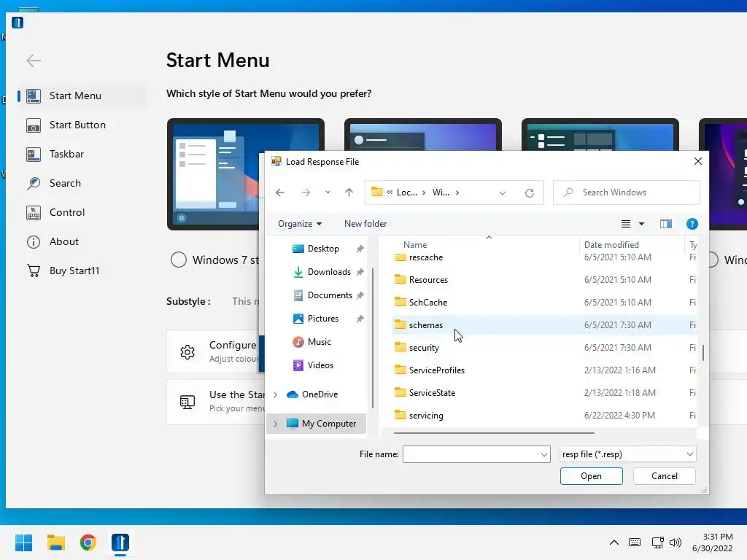Select the OneDrive navigation entry
The image size is (747, 560).
click(x=320, y=394)
